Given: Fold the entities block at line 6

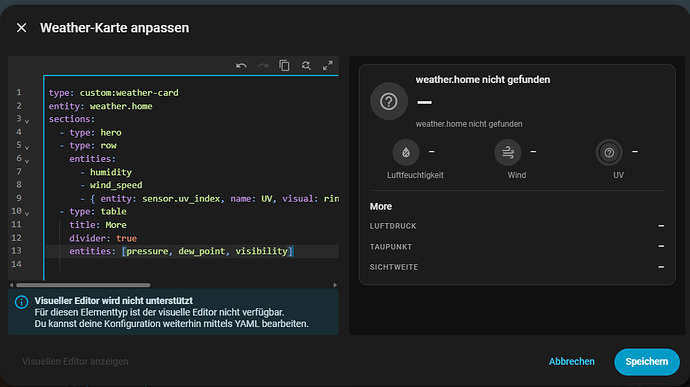Looking at the screenshot, I should click(27, 160).
